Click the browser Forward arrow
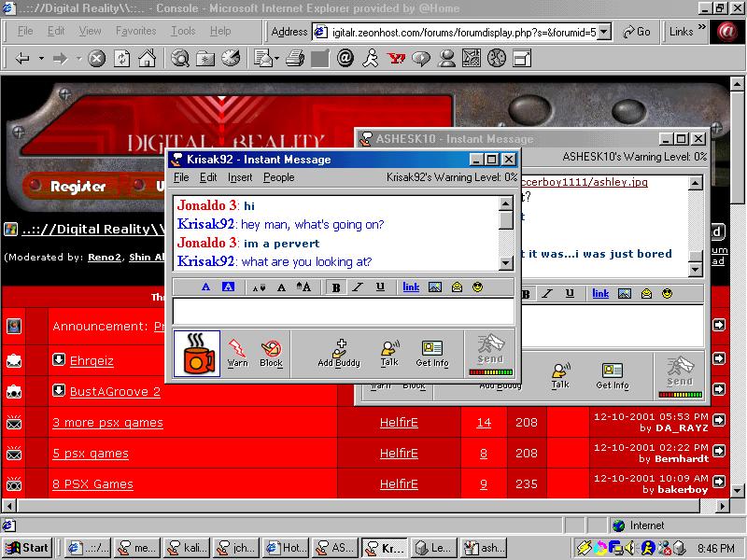The width and height of the screenshot is (747, 560). click(x=60, y=59)
